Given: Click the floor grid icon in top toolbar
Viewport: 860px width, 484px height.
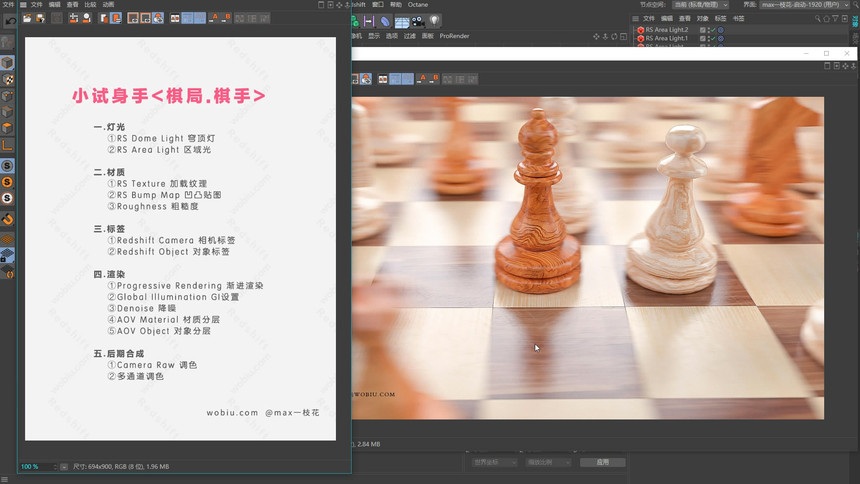Looking at the screenshot, I should coord(402,21).
